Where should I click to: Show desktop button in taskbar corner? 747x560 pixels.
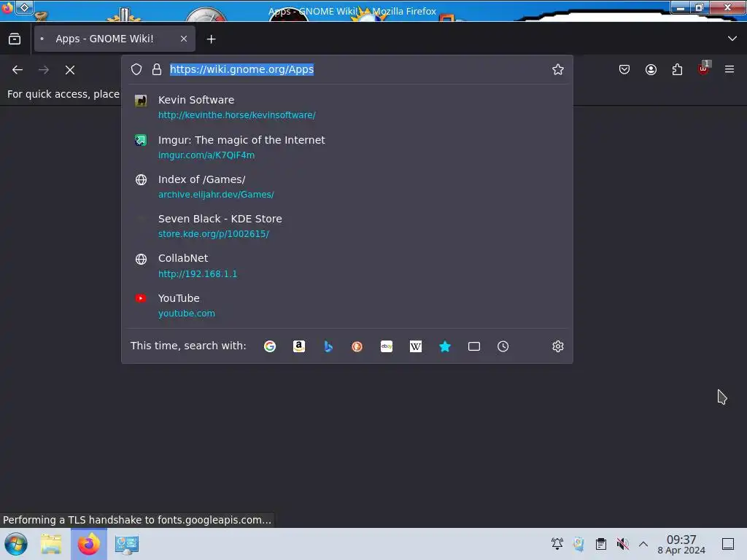click(x=728, y=544)
